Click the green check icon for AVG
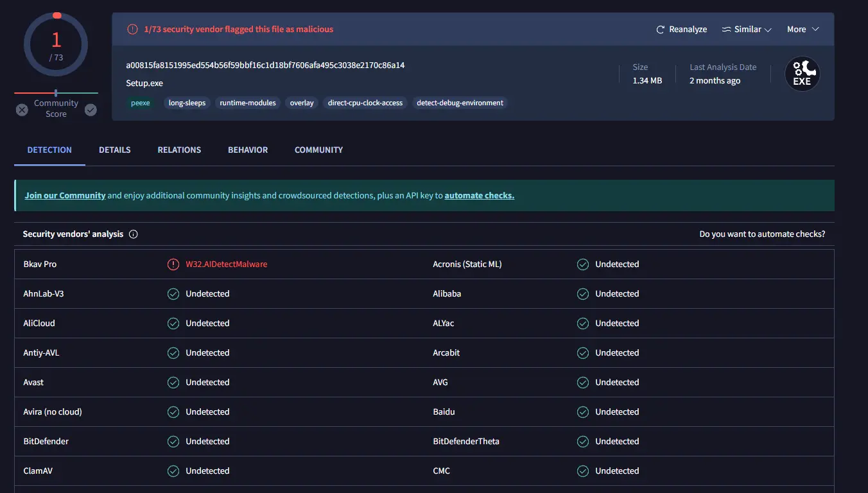This screenshot has width=868, height=493. coord(583,383)
